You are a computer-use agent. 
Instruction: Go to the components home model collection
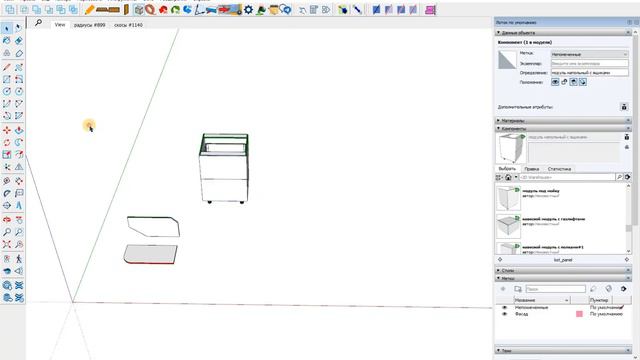[508, 177]
